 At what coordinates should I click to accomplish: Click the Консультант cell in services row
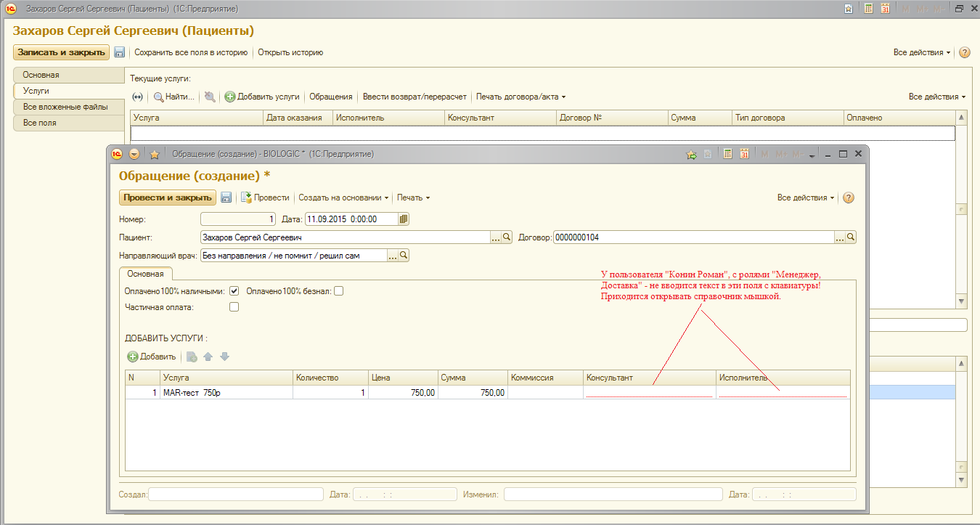tap(648, 393)
